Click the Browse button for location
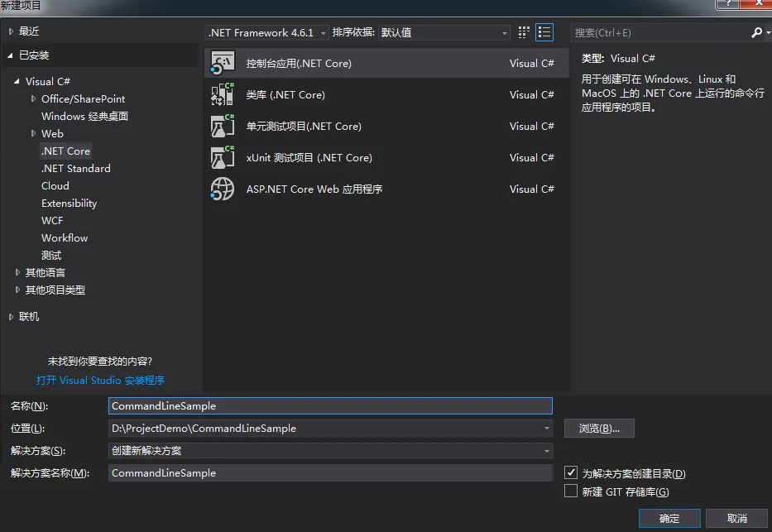The image size is (772, 532). point(599,429)
